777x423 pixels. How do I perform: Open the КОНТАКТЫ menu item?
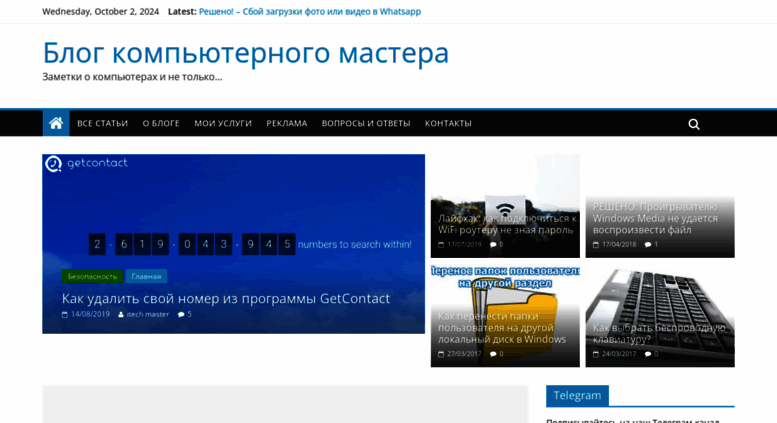(448, 123)
